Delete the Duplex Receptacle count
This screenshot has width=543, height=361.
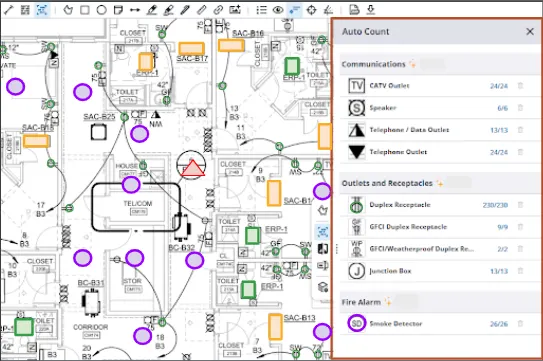click(x=520, y=205)
